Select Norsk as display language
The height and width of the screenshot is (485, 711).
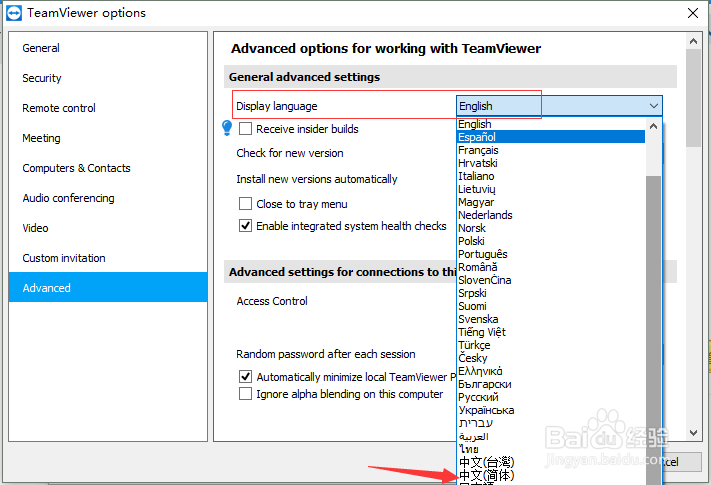click(x=550, y=228)
